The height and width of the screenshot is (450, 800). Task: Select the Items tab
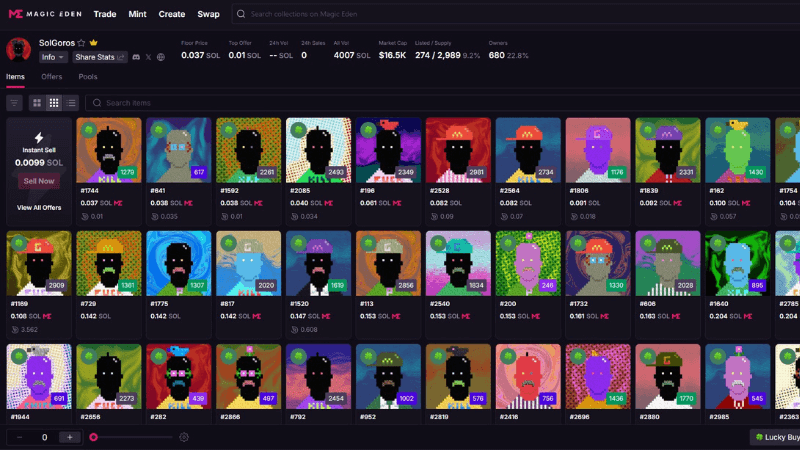(15, 77)
